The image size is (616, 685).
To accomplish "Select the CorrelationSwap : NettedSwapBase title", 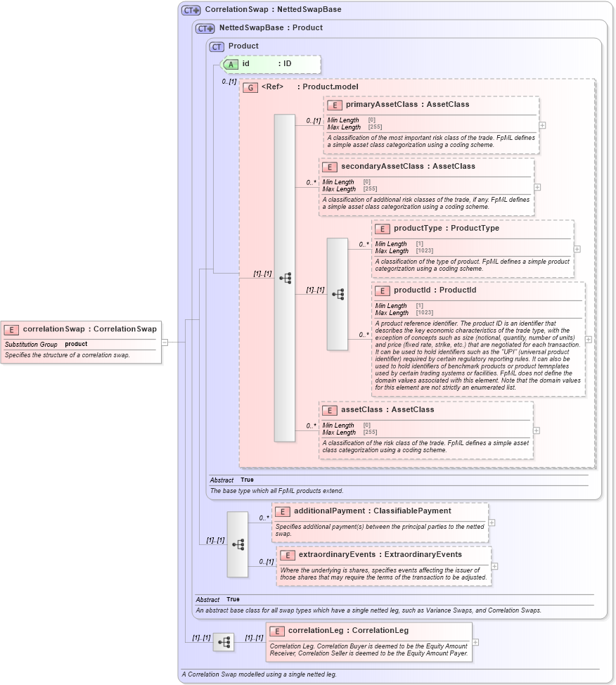I will 273,9.
